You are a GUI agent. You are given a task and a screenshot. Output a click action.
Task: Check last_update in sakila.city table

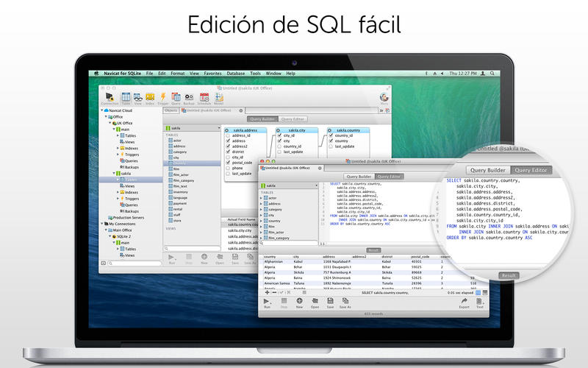[279, 152]
